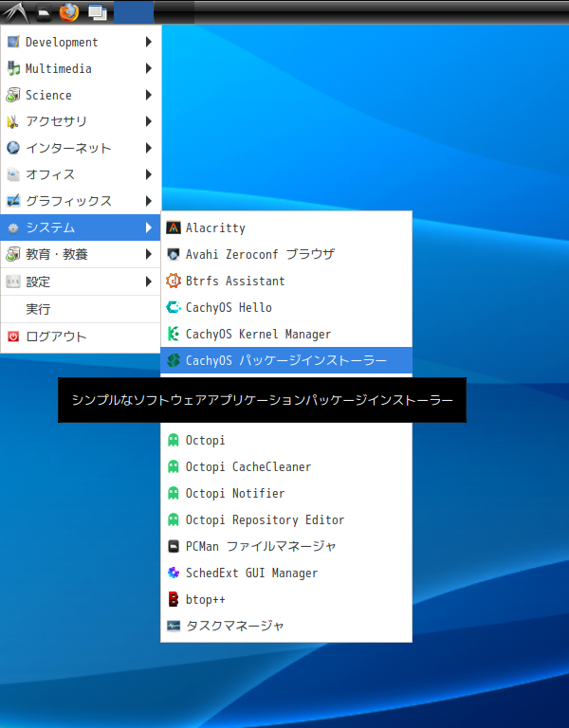Image resolution: width=569 pixels, height=728 pixels.
Task: Click the Btrfs Assistant icon
Action: 174,281
